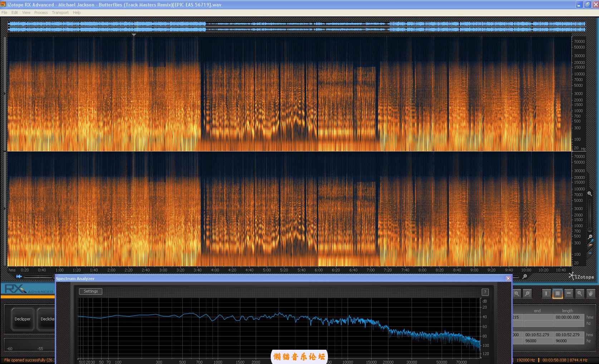This screenshot has height=364, width=599.
Task: Open the Spectrum Analyzer help question-mark
Action: (485, 292)
